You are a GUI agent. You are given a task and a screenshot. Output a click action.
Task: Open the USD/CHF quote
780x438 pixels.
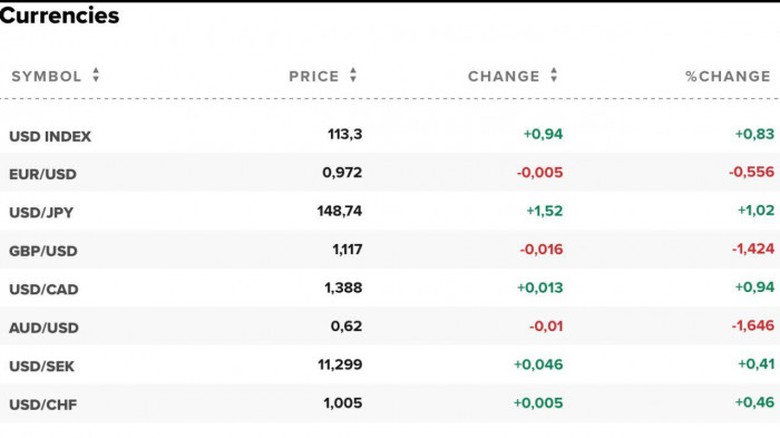pos(43,404)
